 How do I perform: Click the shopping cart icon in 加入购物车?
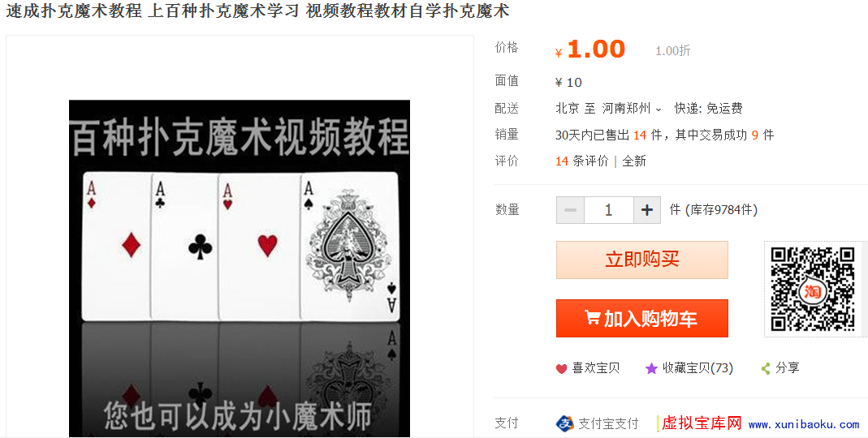(x=592, y=317)
